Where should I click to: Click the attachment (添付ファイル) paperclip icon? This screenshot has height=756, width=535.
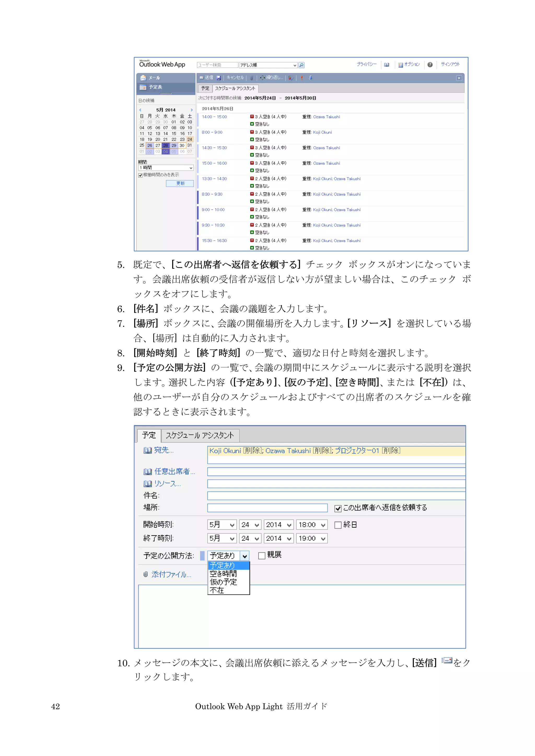pos(146,575)
